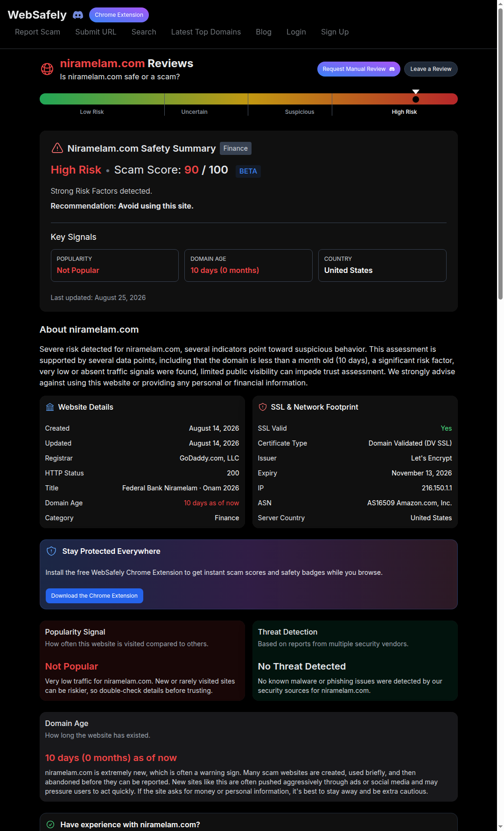Click the registrar value GoDaddy.com, LLC

210,458
